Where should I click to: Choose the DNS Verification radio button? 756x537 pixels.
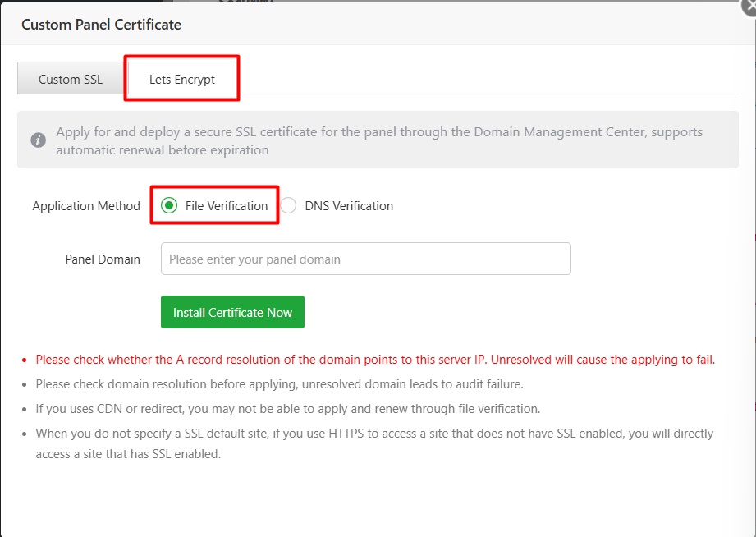tap(288, 206)
